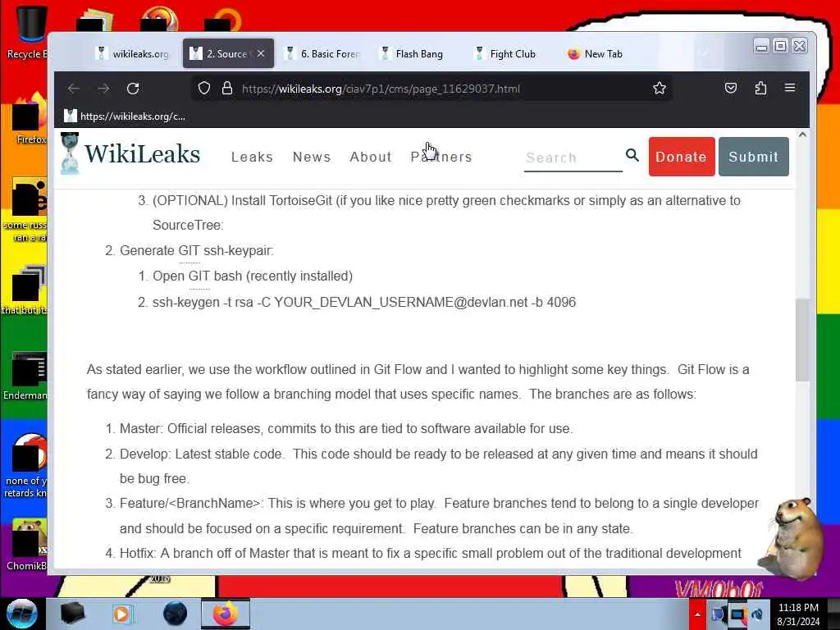This screenshot has height=630, width=840.
Task: Bookmark this page with the star icon
Action: pos(660,88)
